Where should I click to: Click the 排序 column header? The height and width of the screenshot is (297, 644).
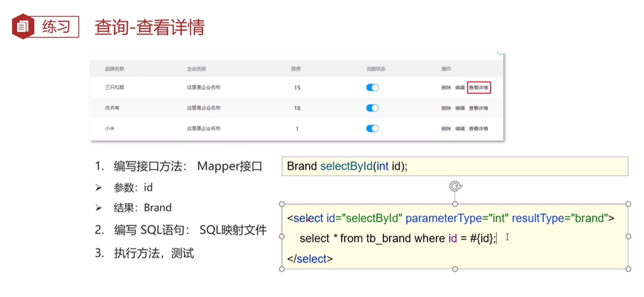296,69
